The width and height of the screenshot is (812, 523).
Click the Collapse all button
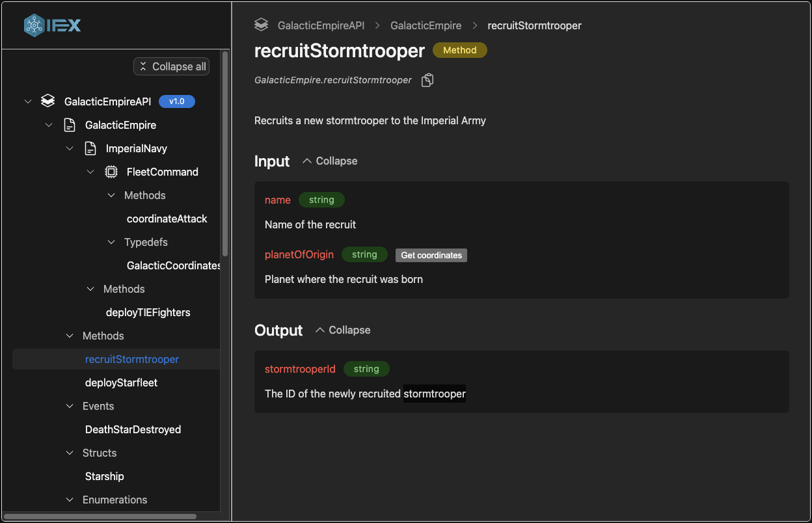(172, 66)
